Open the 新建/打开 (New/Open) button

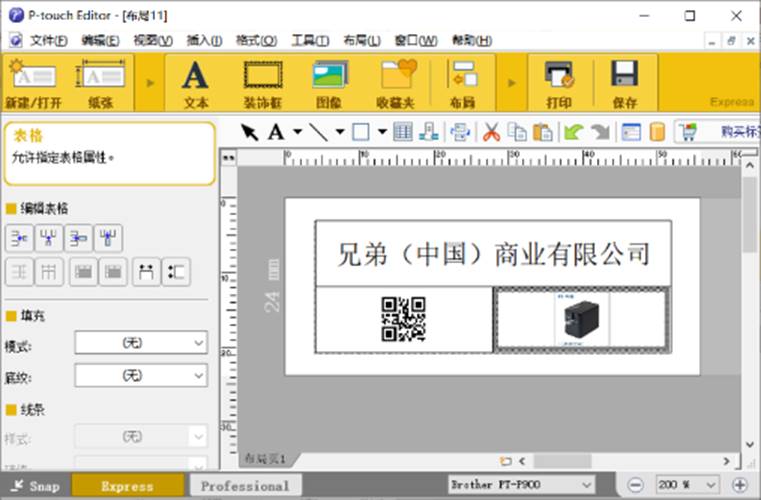(x=33, y=83)
